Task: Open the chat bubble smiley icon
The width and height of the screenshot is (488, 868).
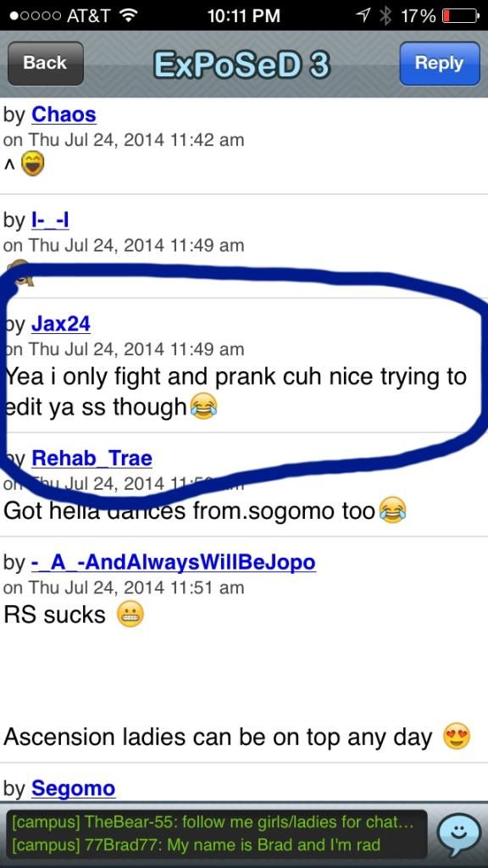Action: [x=457, y=833]
